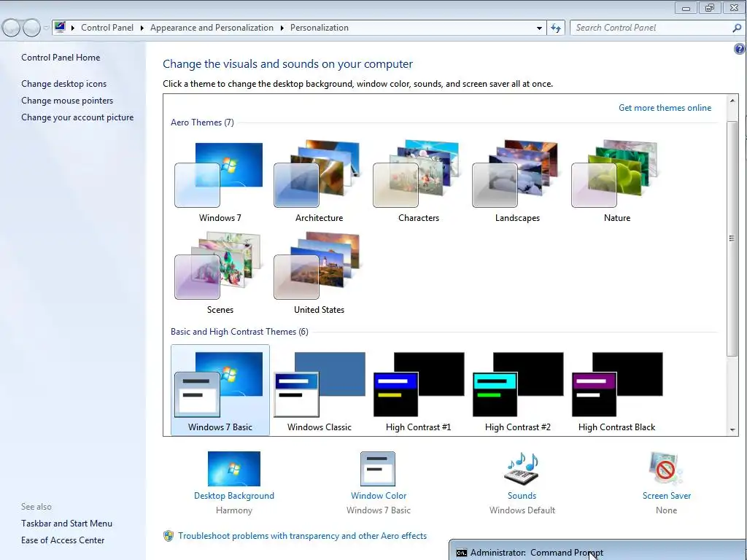This screenshot has height=560, width=747.
Task: Open Troubleshoot problems with transparency link
Action: (302, 536)
